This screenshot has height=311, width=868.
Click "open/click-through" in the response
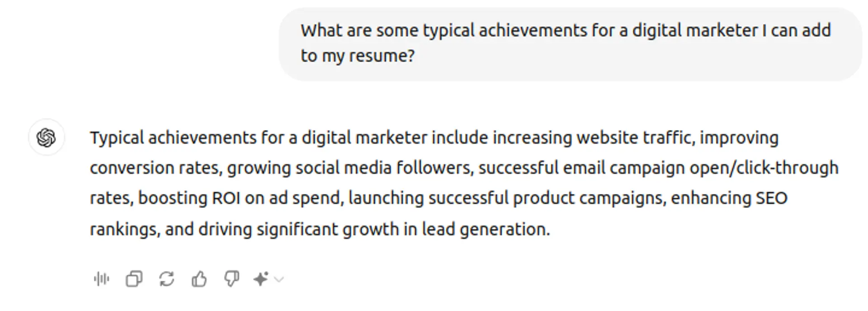point(764,168)
